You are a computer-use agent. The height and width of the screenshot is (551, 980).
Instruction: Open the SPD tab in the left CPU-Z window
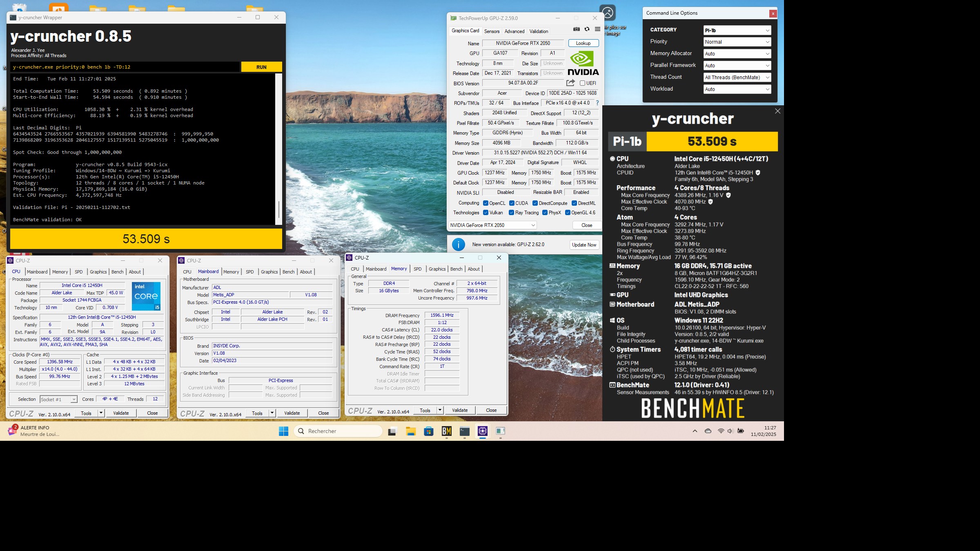(79, 272)
